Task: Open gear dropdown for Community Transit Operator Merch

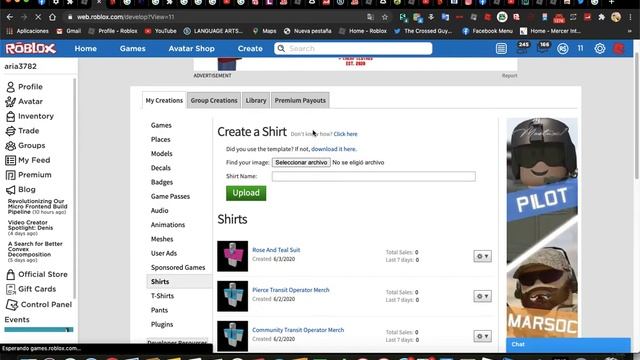Action: [482, 336]
